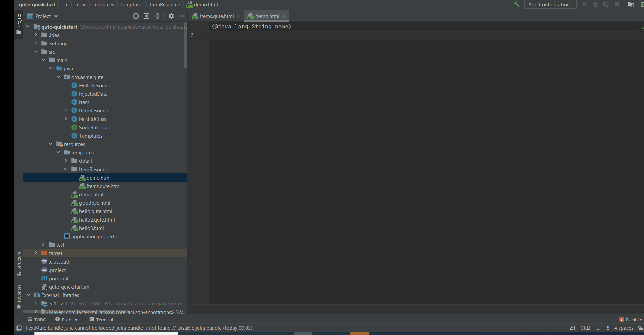The width and height of the screenshot is (644, 335).
Task: Click the Add Configuration button
Action: [550, 4]
